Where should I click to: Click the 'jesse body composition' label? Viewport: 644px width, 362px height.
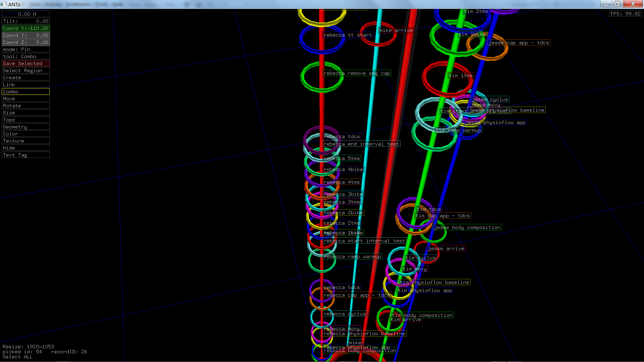467,227
